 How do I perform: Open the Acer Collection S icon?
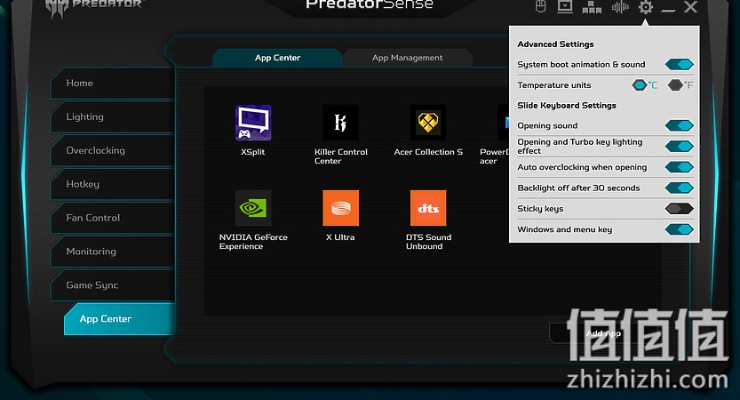coord(428,123)
